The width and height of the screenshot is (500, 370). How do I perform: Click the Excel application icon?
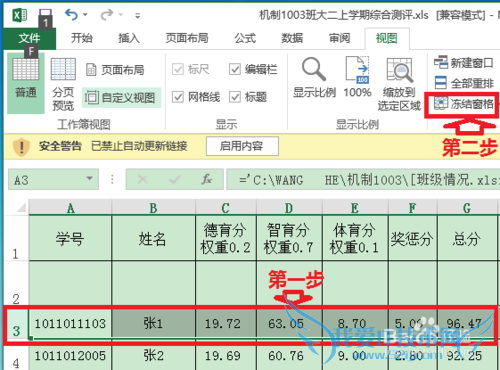19,15
